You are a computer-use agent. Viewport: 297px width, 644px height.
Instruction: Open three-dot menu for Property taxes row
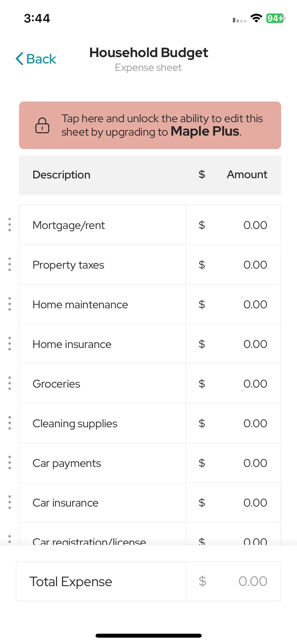click(10, 264)
